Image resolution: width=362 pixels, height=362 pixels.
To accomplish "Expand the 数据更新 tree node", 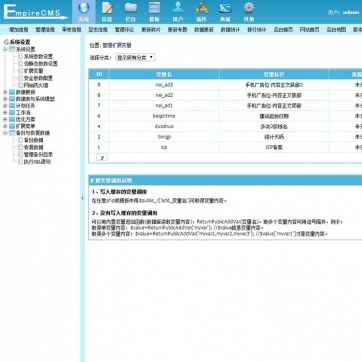I will (x=5, y=92).
